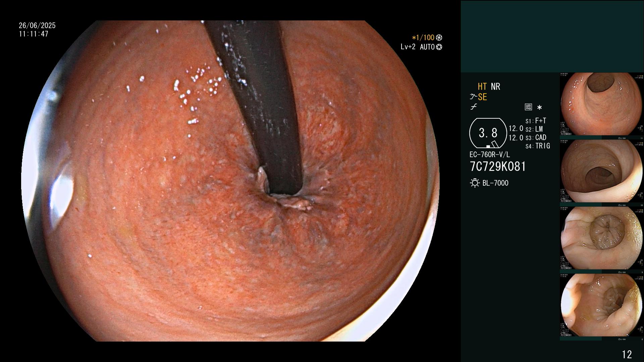
Task: Click the time 11:11:47 overlay
Action: click(x=34, y=34)
